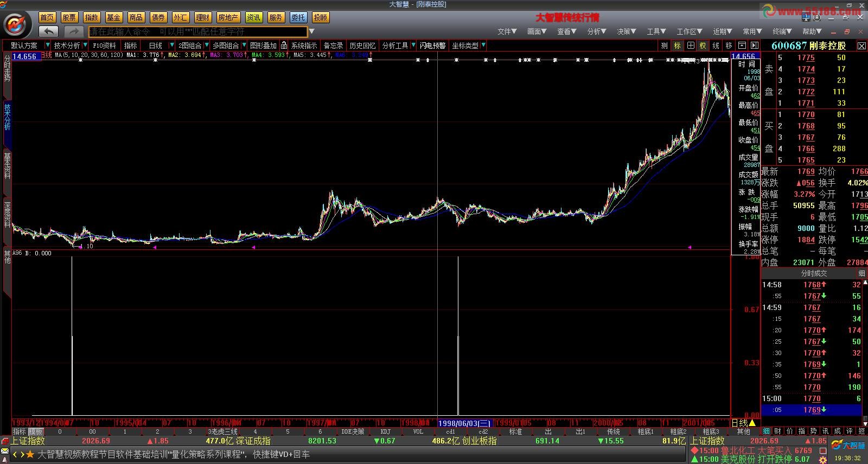Open 历史回忆 in the toolbar

pos(362,46)
